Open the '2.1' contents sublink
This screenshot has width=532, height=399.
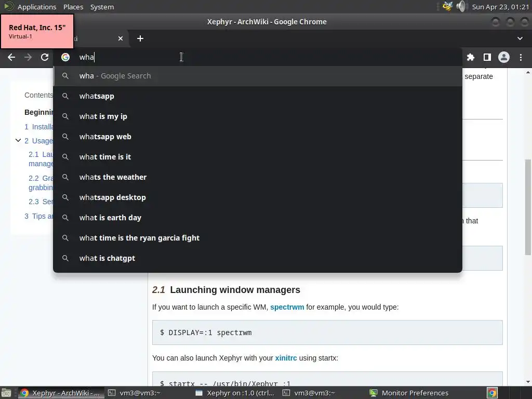[41, 159]
